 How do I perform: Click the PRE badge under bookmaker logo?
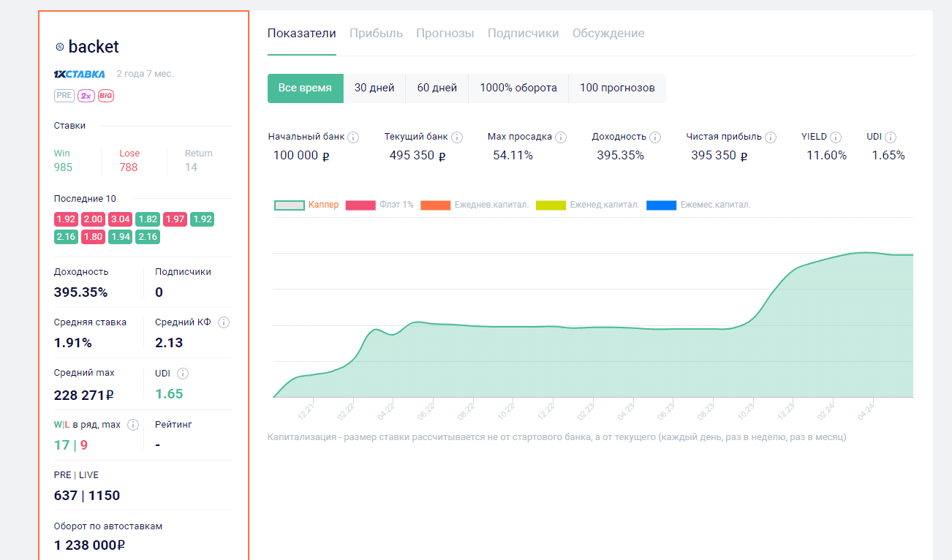tap(64, 96)
